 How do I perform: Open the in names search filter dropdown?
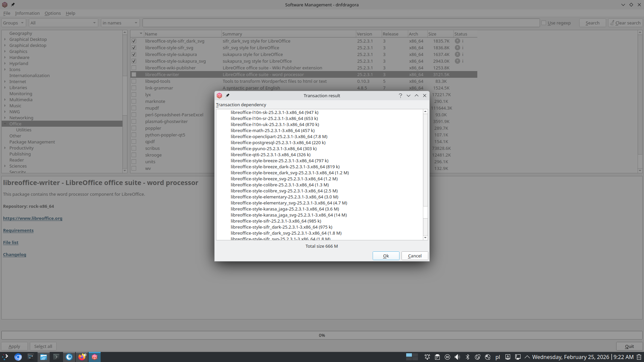tap(120, 23)
